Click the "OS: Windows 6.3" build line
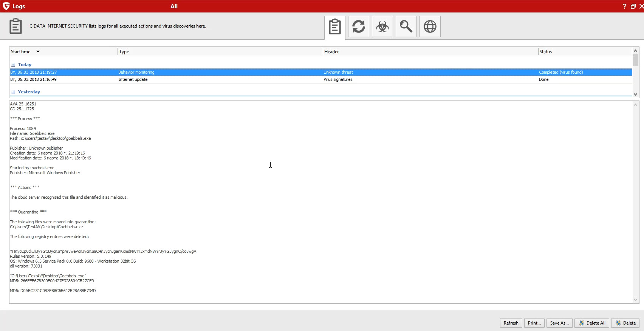The height and width of the screenshot is (331, 644). point(73,261)
